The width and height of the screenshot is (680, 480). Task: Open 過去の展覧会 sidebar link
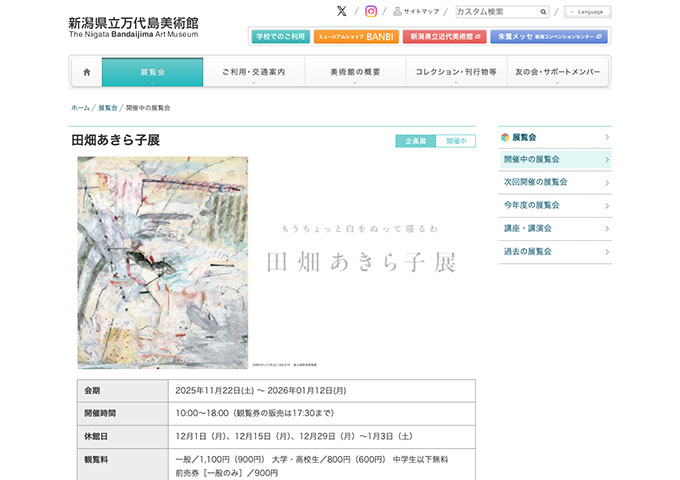(x=527, y=251)
